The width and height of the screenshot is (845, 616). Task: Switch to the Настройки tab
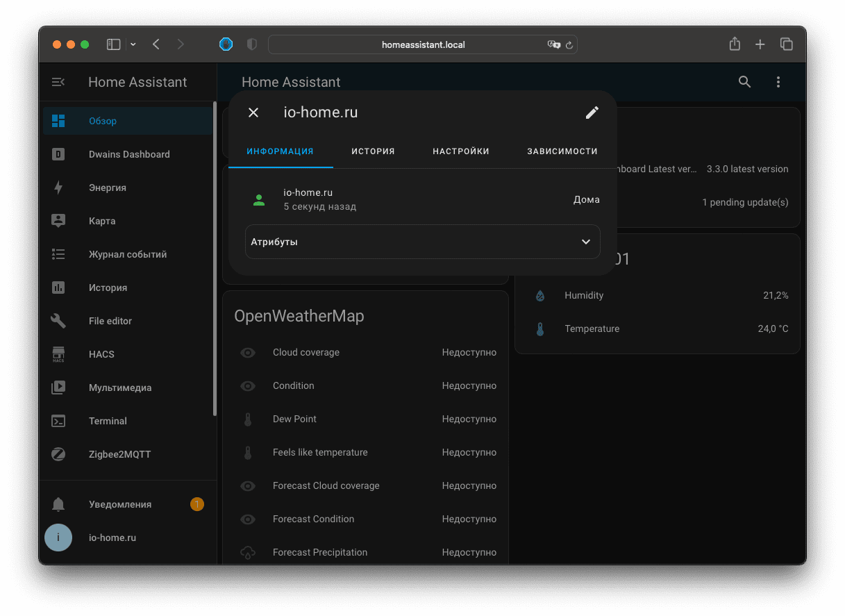click(x=460, y=151)
